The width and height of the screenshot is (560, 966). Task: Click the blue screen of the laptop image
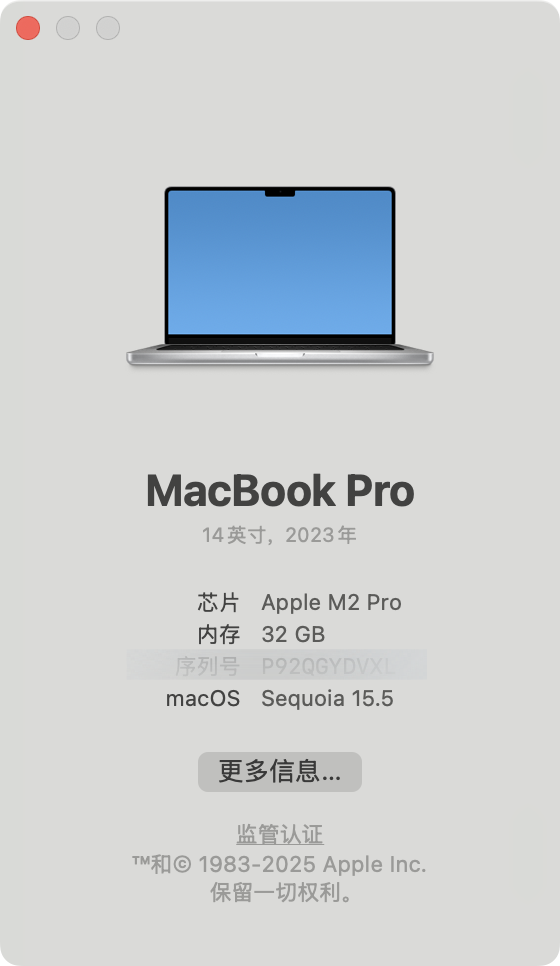tap(280, 262)
